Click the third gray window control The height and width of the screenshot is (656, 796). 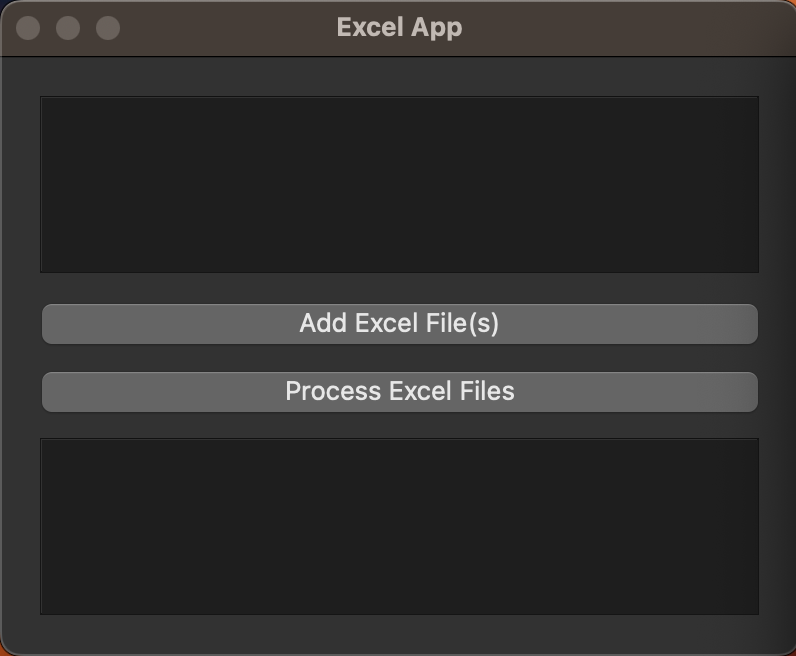click(108, 27)
